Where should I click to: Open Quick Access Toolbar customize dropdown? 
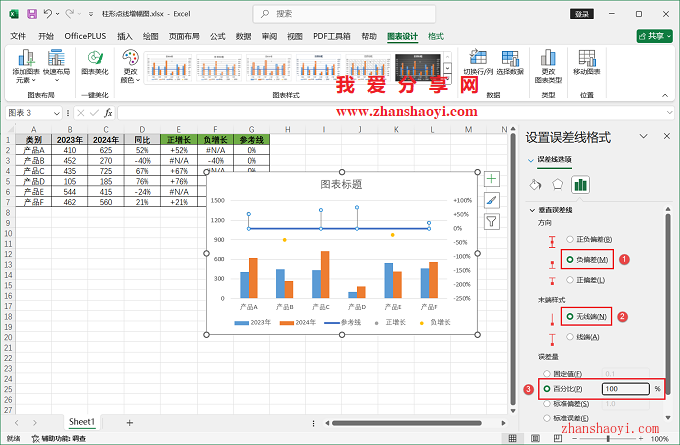pyautogui.click(x=91, y=14)
